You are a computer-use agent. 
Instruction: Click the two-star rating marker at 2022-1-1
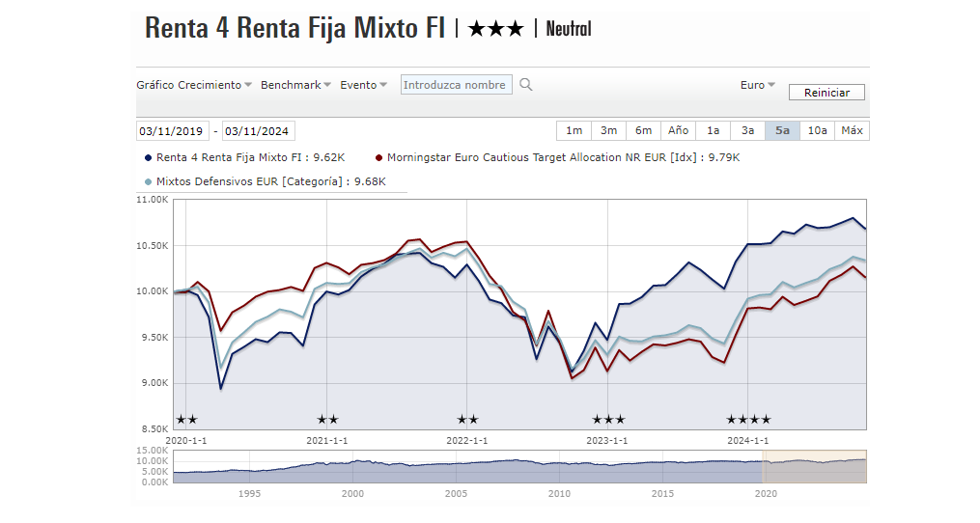467,420
